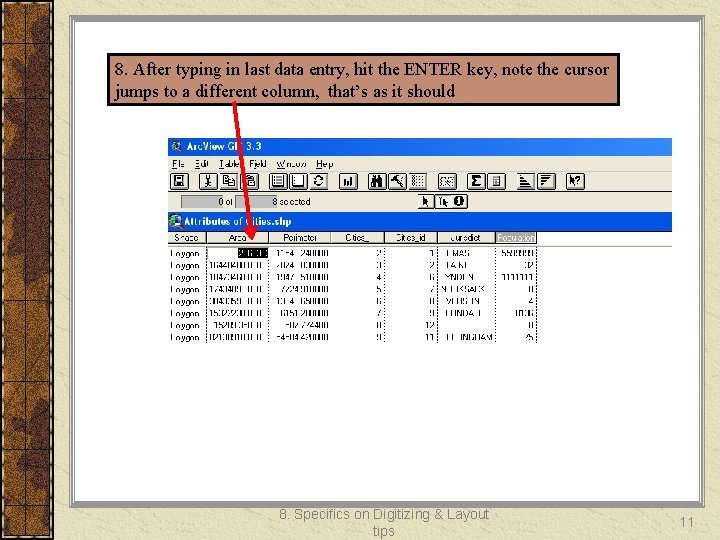
Task: Click the Shape cell in the last row
Action: [187, 337]
